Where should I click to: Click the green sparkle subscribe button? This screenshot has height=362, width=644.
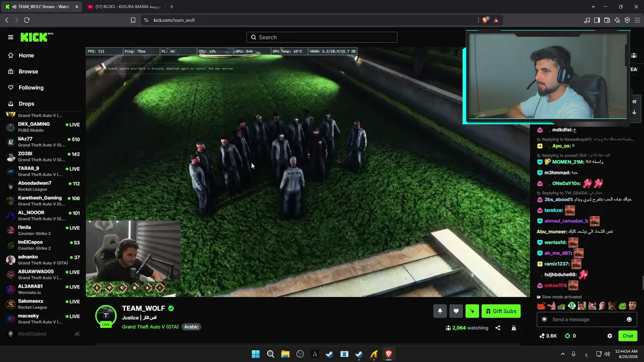coord(472,311)
